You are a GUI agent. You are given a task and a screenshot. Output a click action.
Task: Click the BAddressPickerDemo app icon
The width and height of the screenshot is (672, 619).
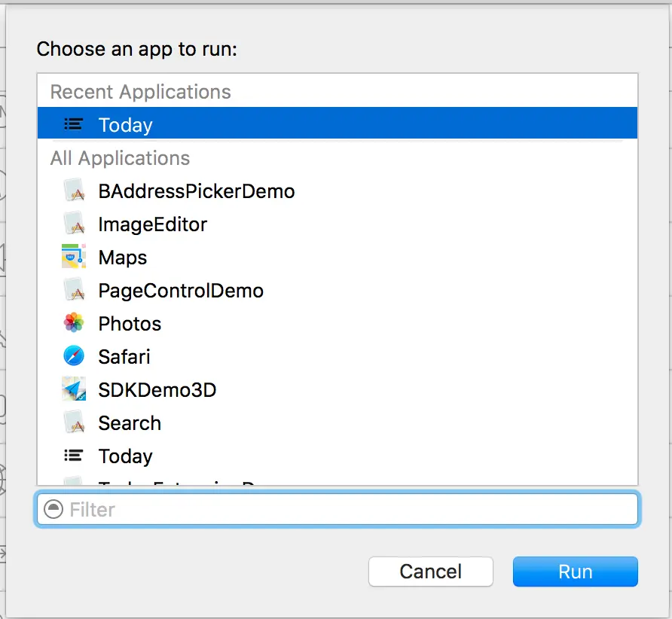click(x=74, y=191)
